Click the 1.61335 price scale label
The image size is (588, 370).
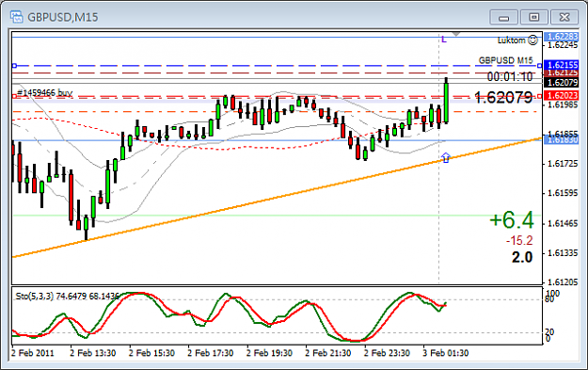pos(563,253)
